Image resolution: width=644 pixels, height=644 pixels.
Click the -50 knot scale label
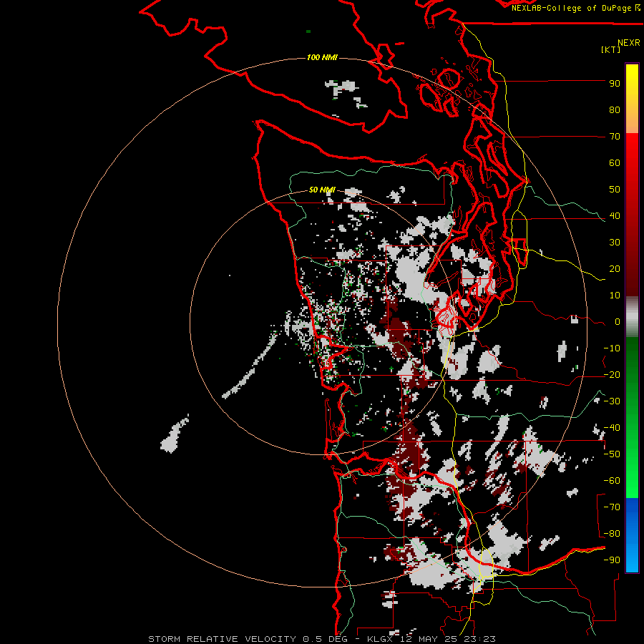(612, 454)
